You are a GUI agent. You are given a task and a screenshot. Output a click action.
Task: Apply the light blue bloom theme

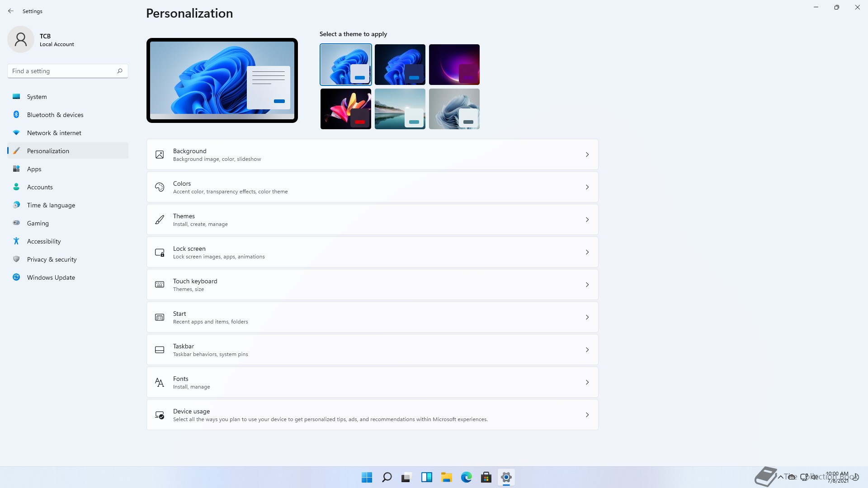tap(346, 65)
